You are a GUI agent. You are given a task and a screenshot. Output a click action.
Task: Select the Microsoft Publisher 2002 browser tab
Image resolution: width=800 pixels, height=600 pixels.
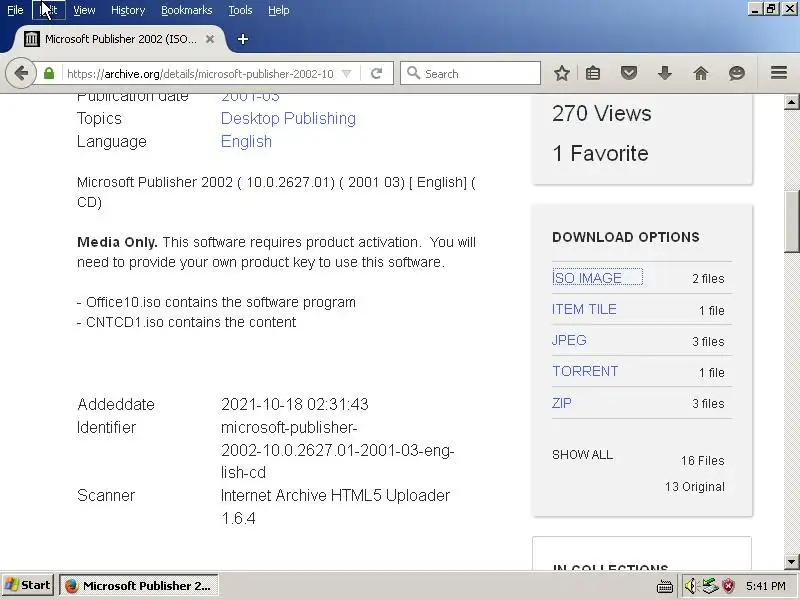pyautogui.click(x=120, y=39)
